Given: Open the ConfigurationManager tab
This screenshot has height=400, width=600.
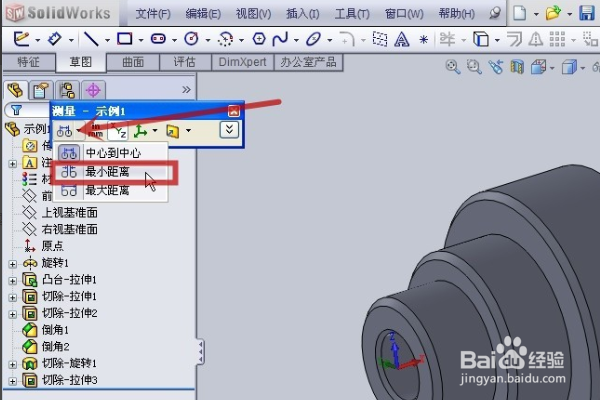Looking at the screenshot, I should tap(67, 90).
